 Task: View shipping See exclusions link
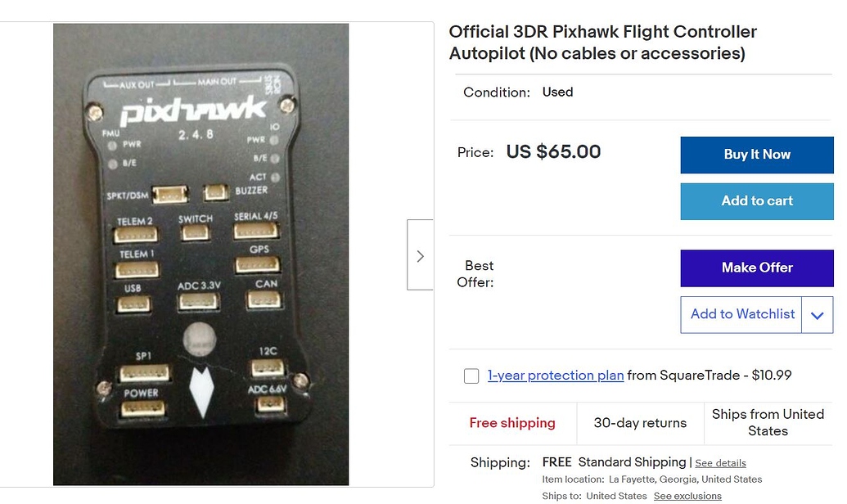point(687,496)
